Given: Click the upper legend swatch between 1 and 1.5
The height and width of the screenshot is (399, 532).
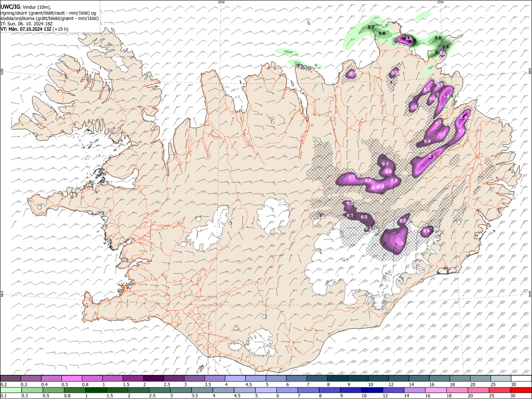Looking at the screenshot, I should [x=113, y=378].
